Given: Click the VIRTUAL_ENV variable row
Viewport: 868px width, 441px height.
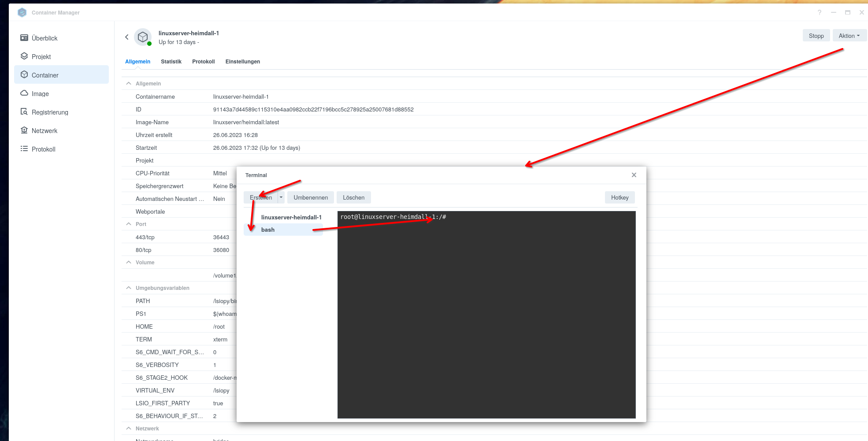Looking at the screenshot, I should click(x=179, y=390).
